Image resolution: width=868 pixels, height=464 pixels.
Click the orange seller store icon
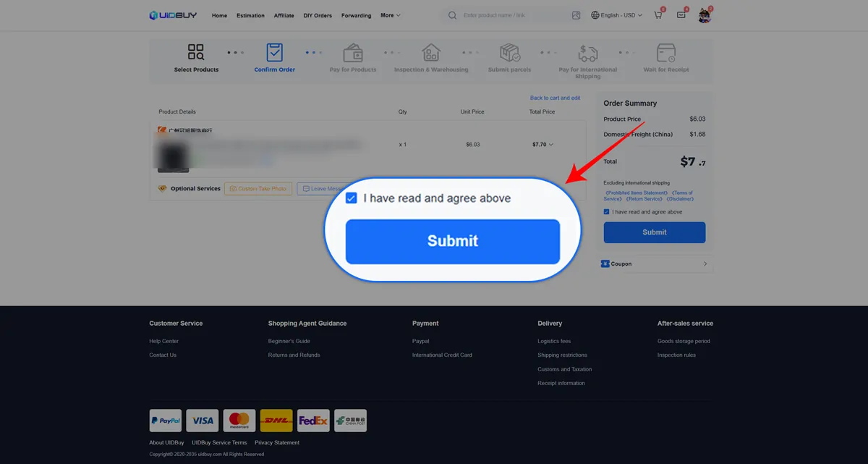tap(162, 130)
